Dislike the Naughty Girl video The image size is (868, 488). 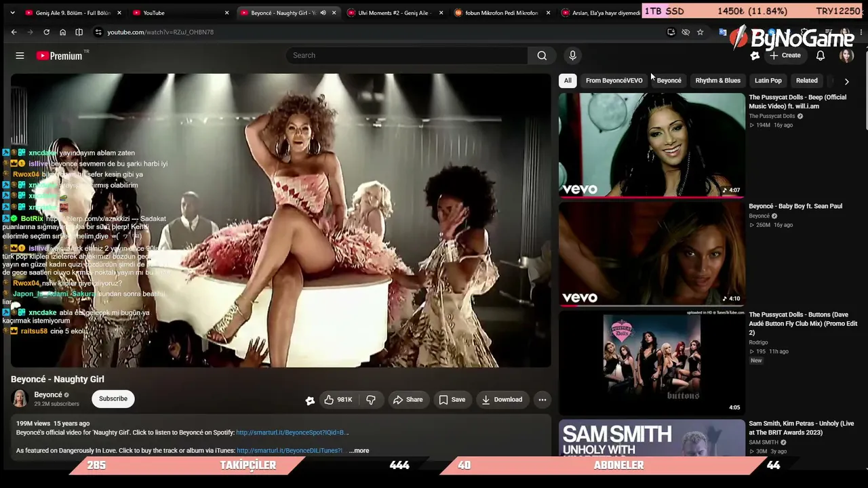point(371,400)
